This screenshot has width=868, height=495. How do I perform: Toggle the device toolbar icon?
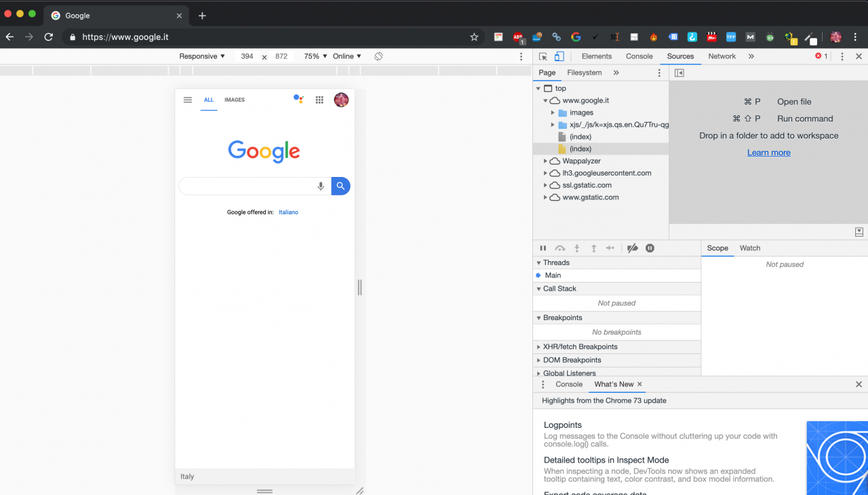(559, 56)
